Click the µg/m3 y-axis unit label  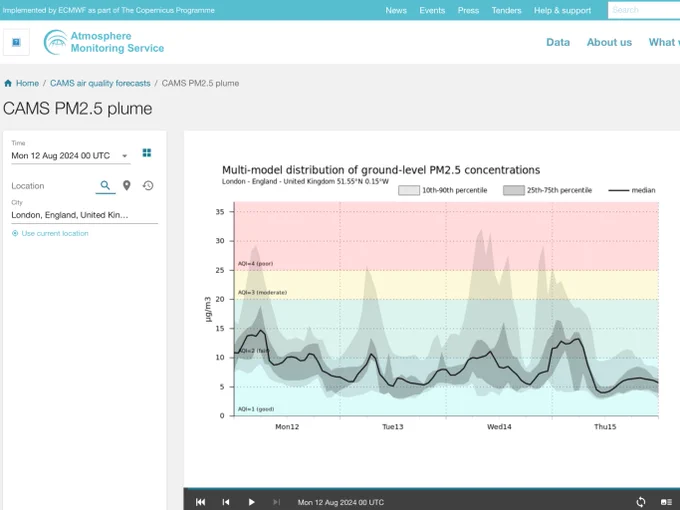[x=208, y=309]
